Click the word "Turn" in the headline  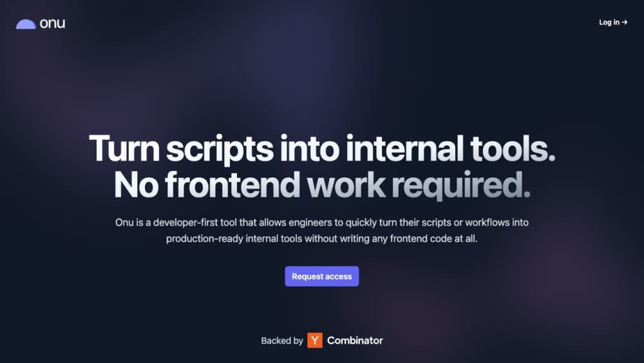[x=124, y=148]
